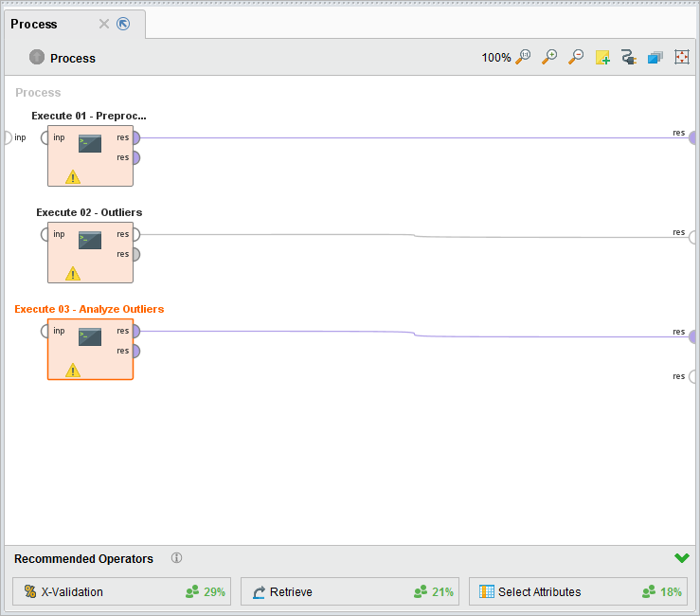Click the gray up-arrow beside Process breadcrumb
700x616 pixels.
click(37, 57)
